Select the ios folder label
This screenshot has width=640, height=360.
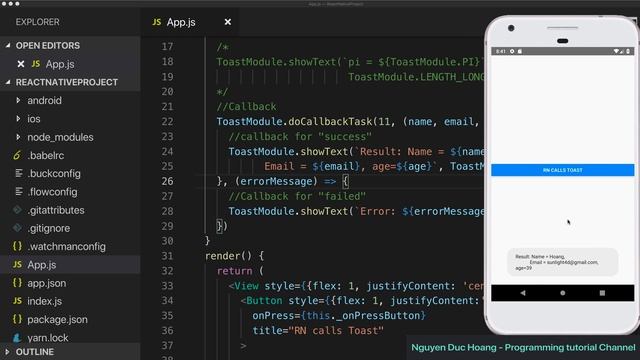point(34,119)
